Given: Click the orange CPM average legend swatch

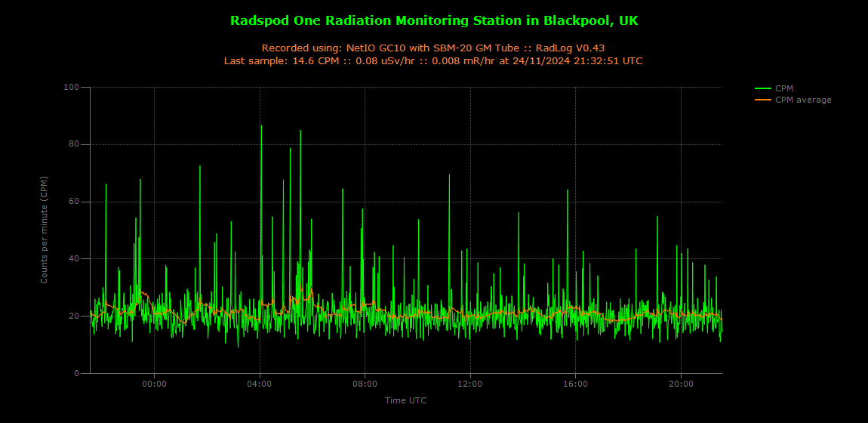Looking at the screenshot, I should pos(763,100).
